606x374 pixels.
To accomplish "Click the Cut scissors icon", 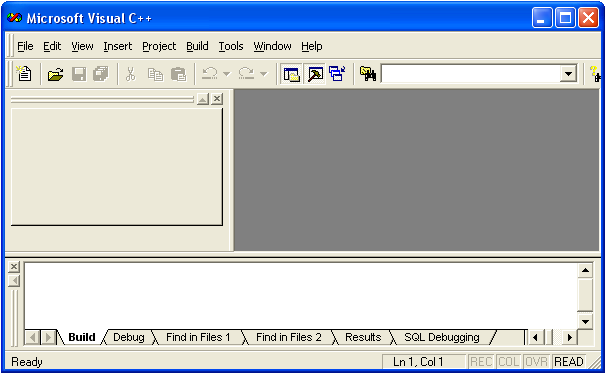I will (131, 74).
